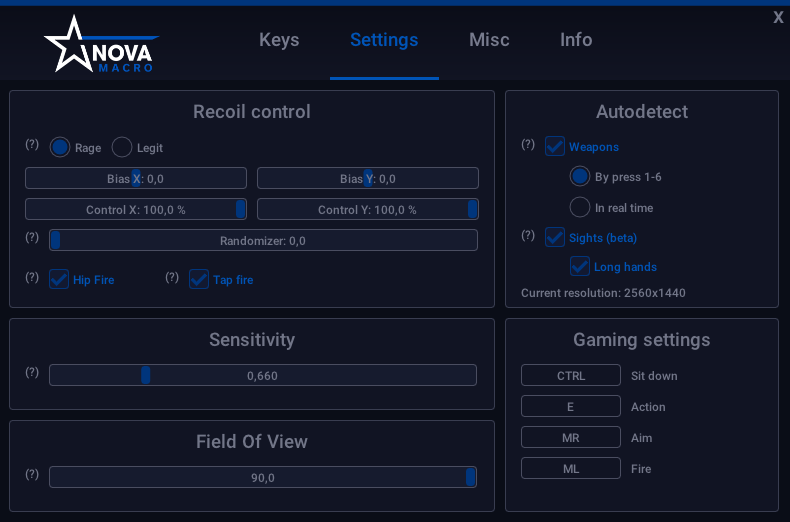Screen dimensions: 790x522
Task: Click the help (?) icon beside Rage mode
Action: [32, 145]
